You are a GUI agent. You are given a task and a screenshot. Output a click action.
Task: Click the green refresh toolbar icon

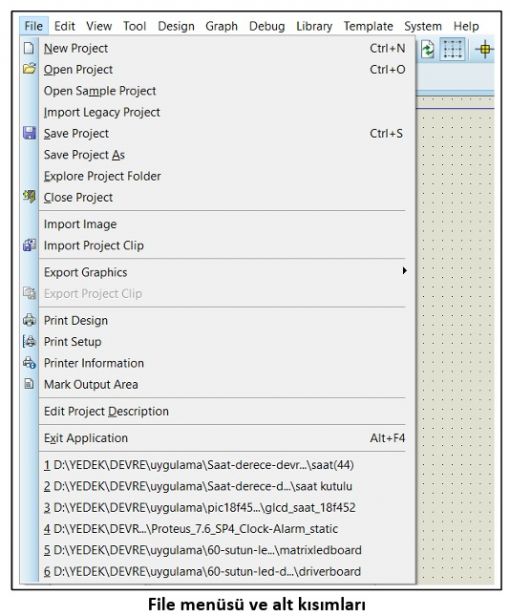point(427,50)
